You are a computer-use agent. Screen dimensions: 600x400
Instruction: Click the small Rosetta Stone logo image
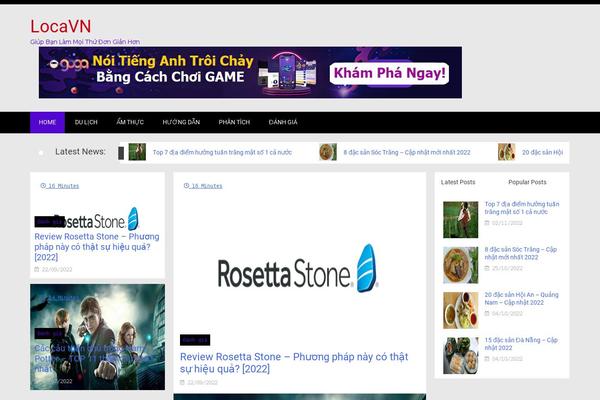[96, 219]
